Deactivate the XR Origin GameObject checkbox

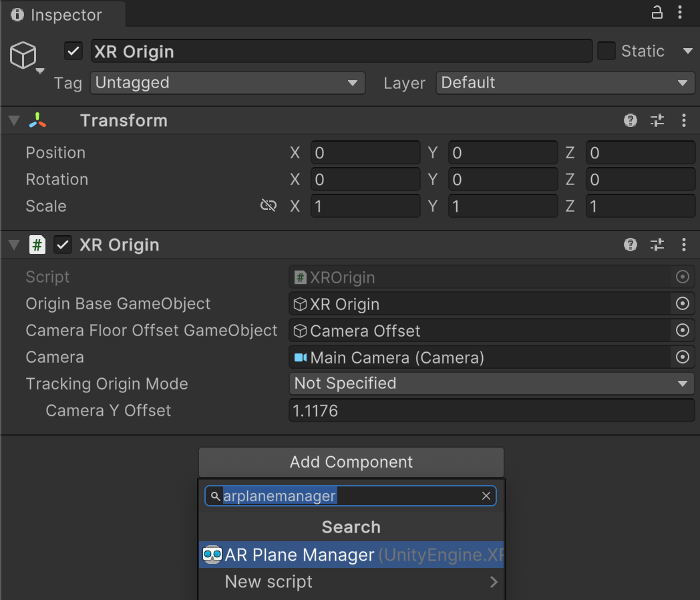coord(73,51)
